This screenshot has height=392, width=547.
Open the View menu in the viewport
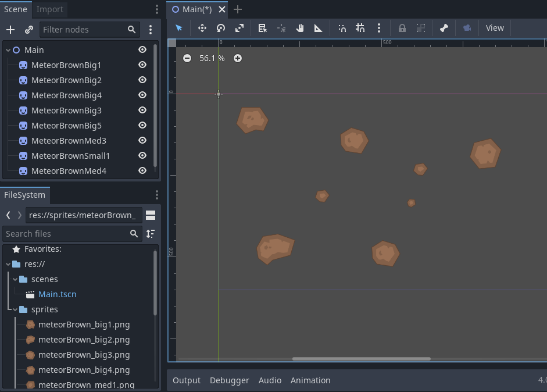point(495,27)
